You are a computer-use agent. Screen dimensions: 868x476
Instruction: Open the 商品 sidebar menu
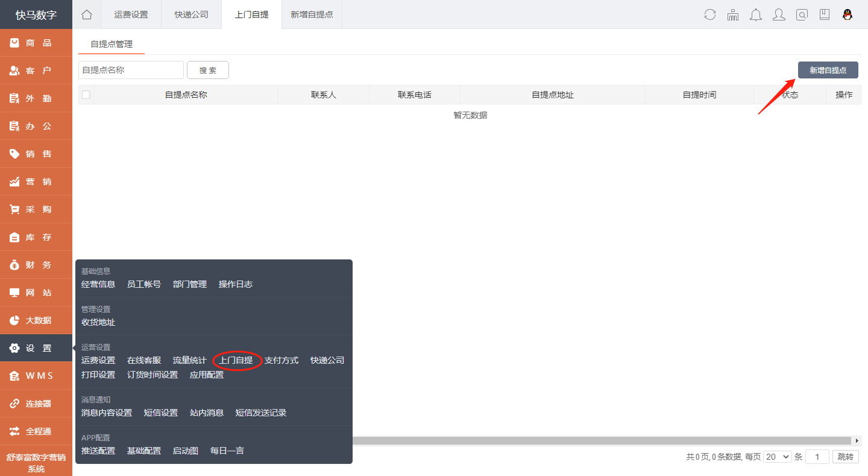[x=36, y=43]
